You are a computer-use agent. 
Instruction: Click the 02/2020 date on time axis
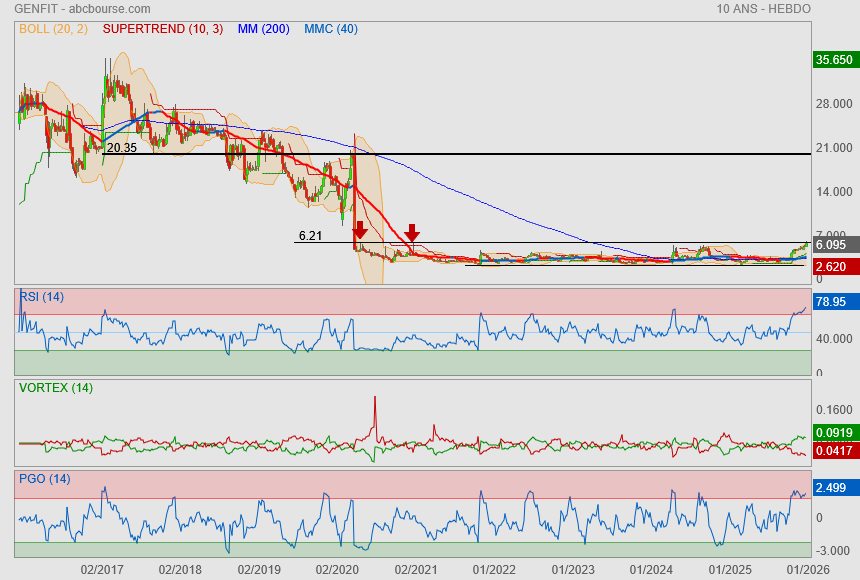[338, 569]
